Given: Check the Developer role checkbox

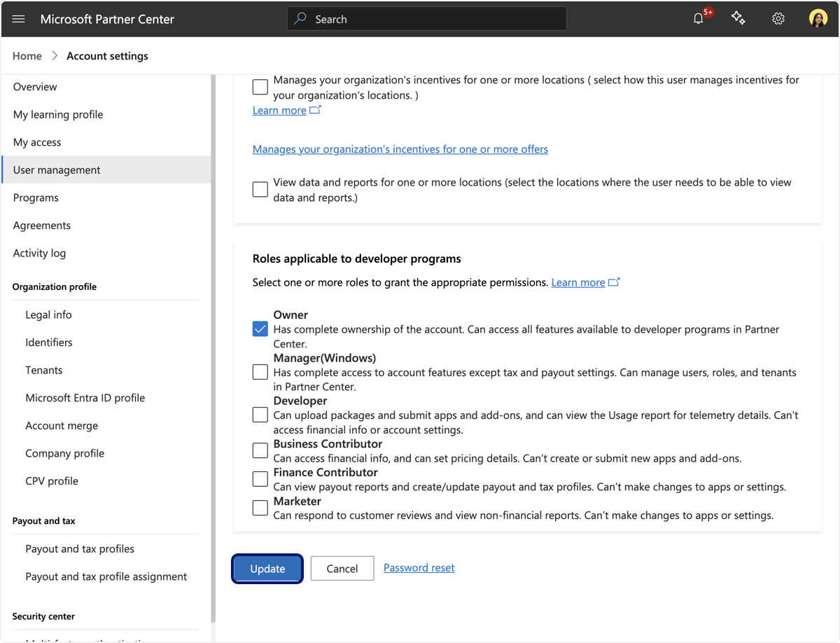Looking at the screenshot, I should pos(260,415).
